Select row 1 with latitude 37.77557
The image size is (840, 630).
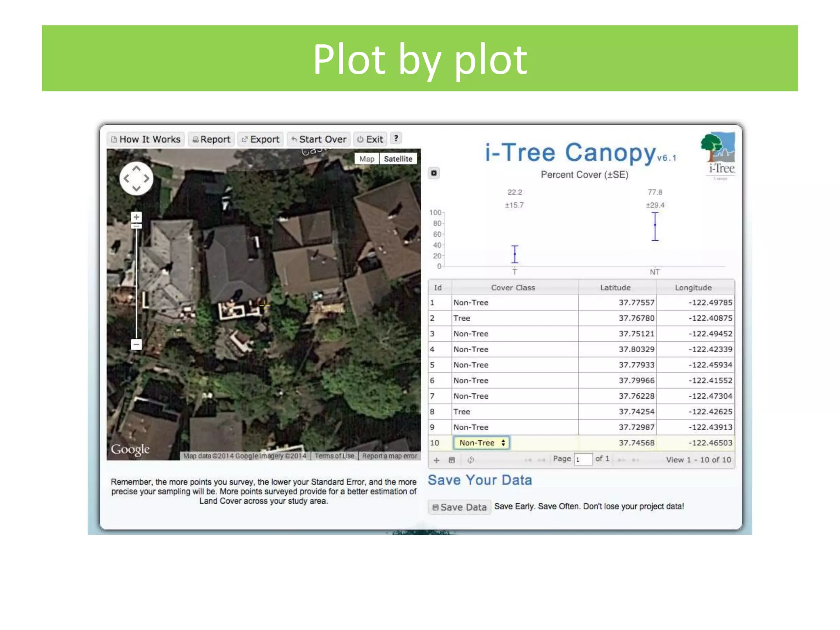tap(581, 303)
